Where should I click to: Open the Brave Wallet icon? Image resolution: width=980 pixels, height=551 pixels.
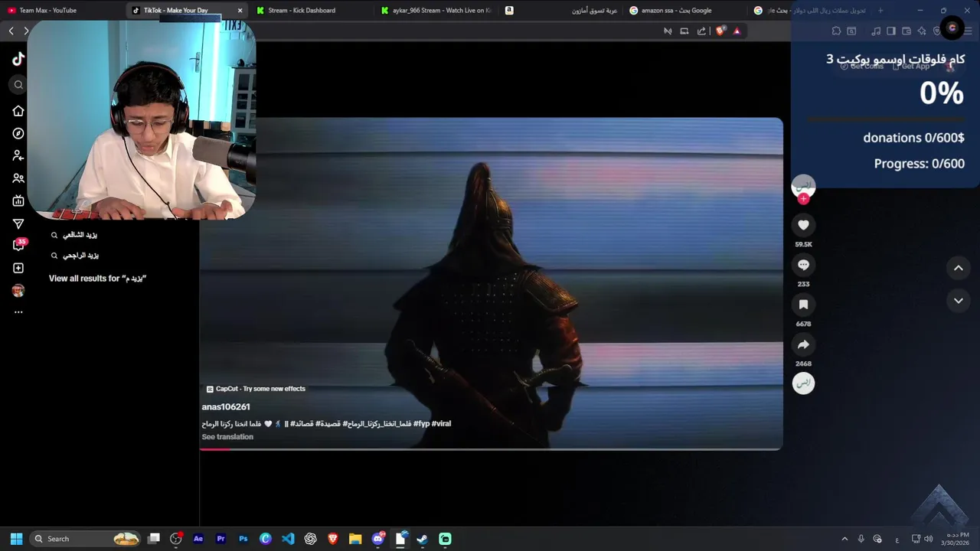coord(906,31)
